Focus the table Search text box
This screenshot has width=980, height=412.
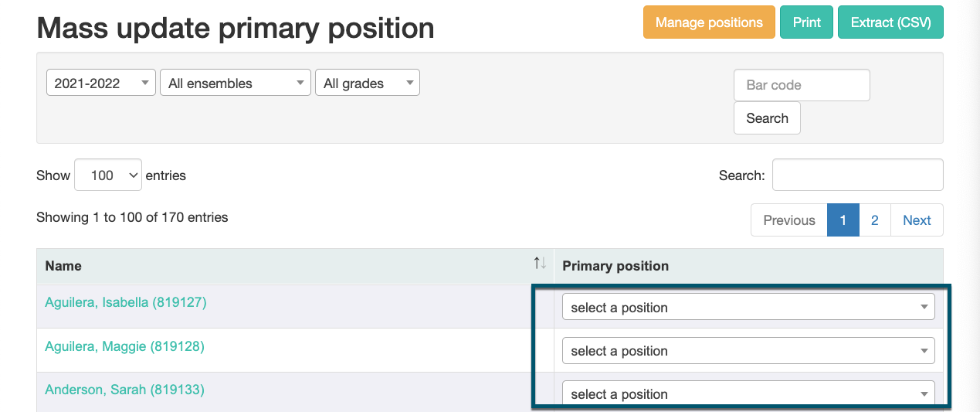tap(857, 175)
